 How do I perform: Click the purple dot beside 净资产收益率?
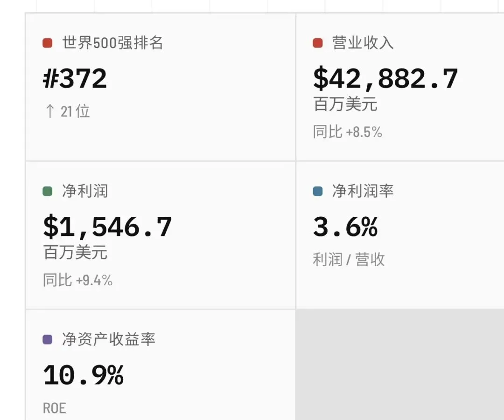(48, 339)
